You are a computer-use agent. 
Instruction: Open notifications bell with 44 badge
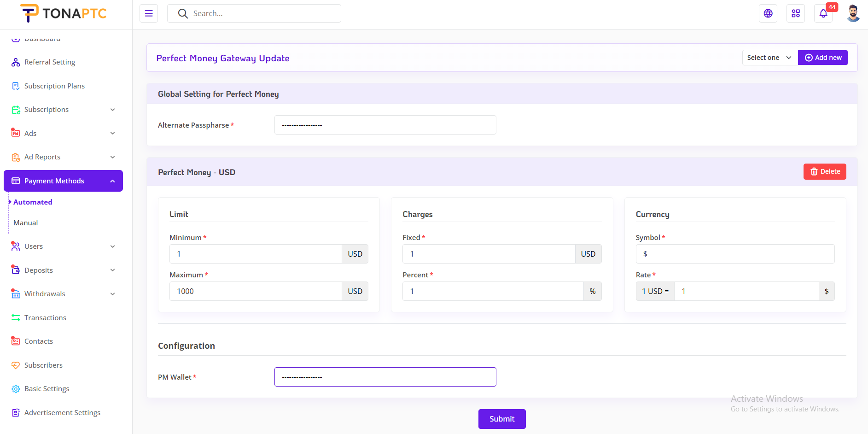click(x=823, y=13)
